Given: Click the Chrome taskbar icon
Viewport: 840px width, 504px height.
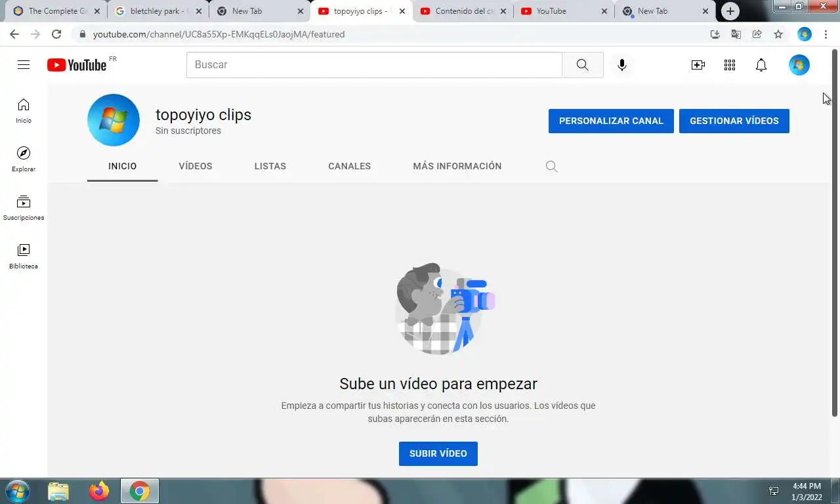Looking at the screenshot, I should pos(139,491).
